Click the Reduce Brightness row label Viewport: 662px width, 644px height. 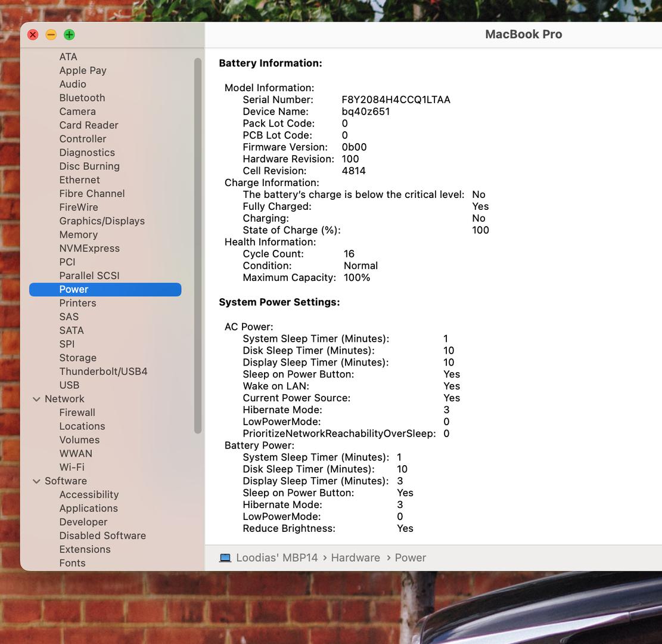(289, 529)
